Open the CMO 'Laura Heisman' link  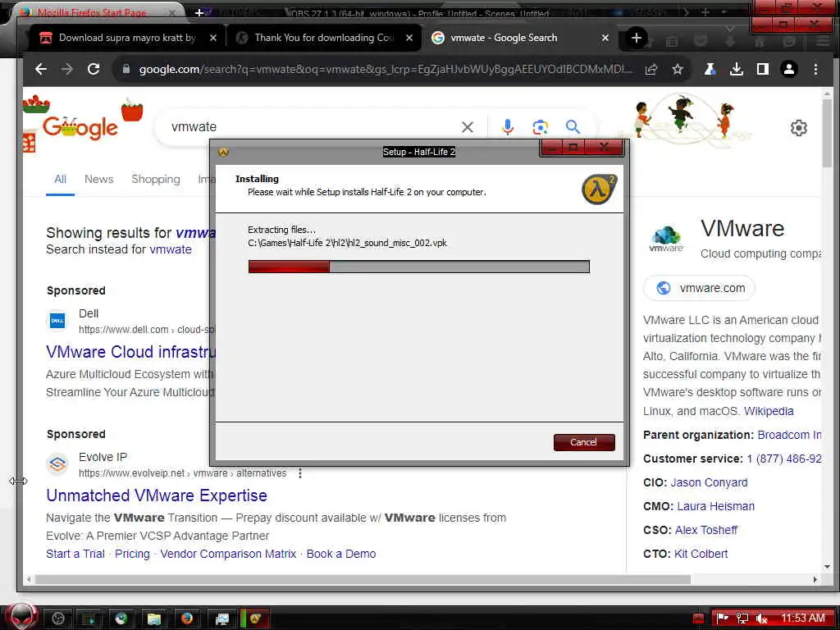[715, 506]
